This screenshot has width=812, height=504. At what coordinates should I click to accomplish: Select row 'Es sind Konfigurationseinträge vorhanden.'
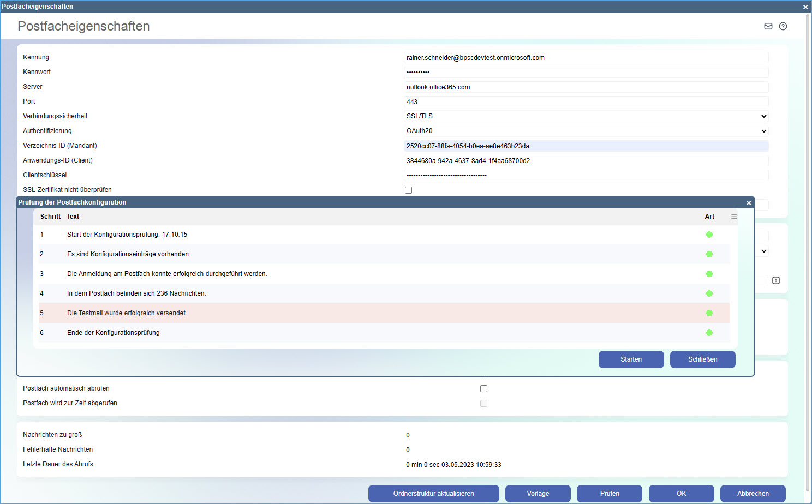tap(384, 254)
